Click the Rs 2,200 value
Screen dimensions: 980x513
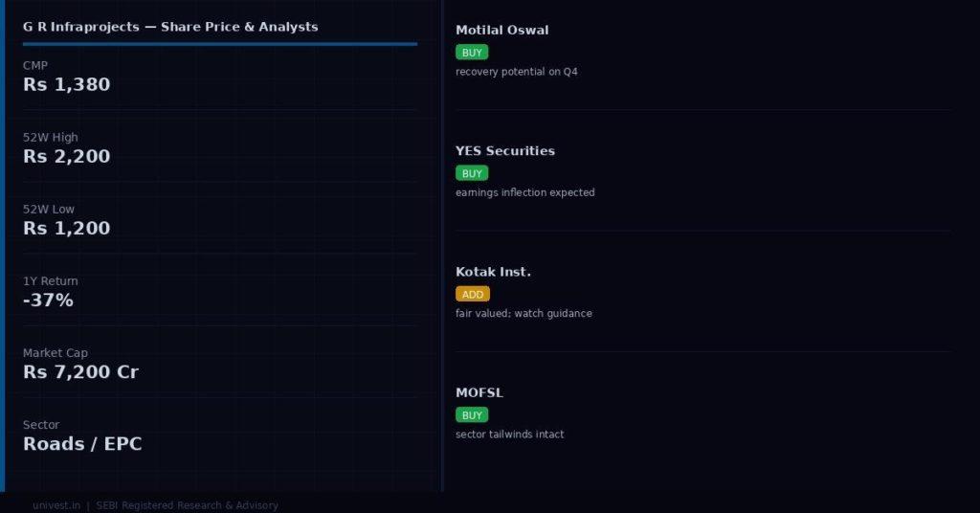[x=67, y=156]
